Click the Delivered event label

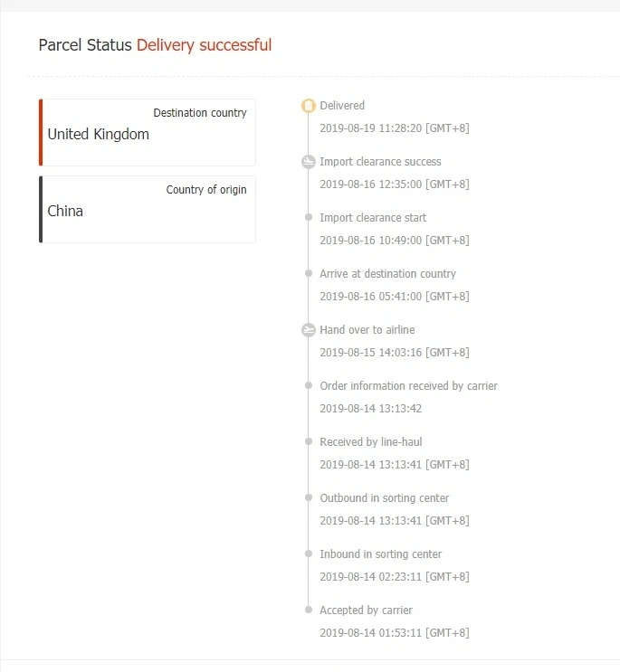pyautogui.click(x=342, y=106)
